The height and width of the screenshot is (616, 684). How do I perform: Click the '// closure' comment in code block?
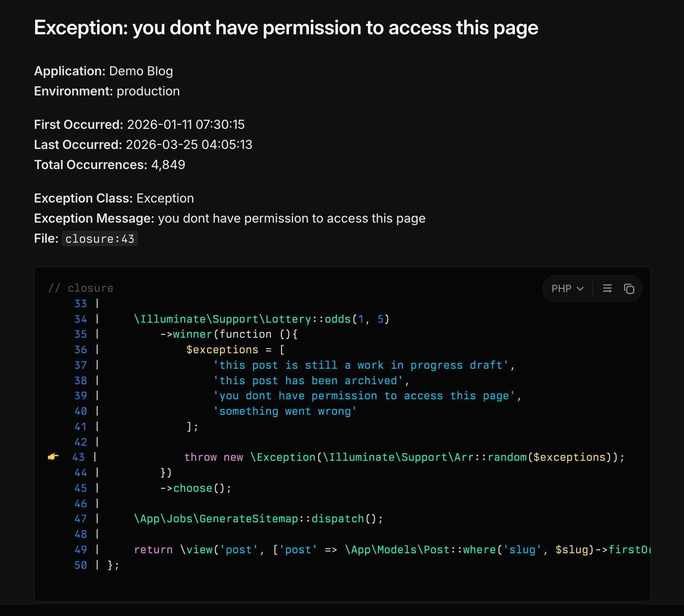(x=81, y=288)
